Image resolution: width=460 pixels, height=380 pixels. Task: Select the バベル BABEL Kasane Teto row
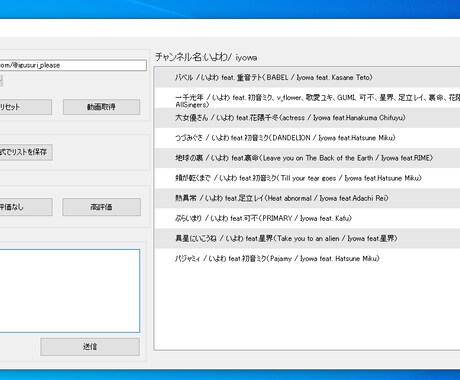pos(307,78)
